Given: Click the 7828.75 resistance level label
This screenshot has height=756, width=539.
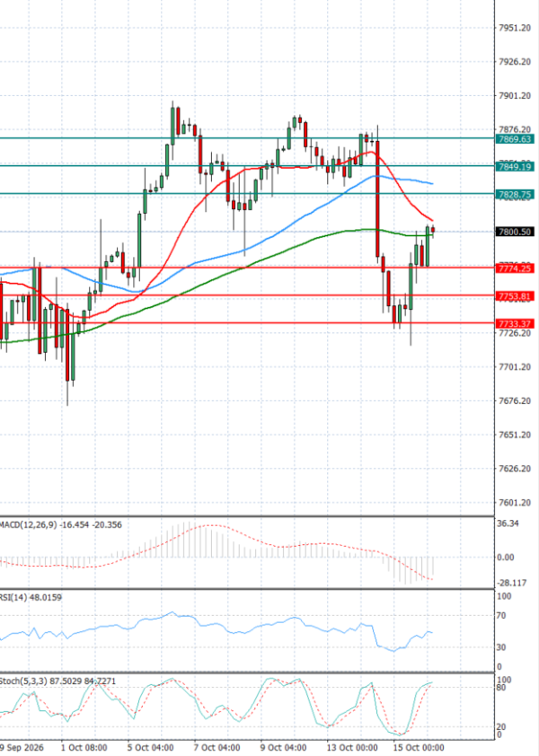Looking at the screenshot, I should coord(515,194).
